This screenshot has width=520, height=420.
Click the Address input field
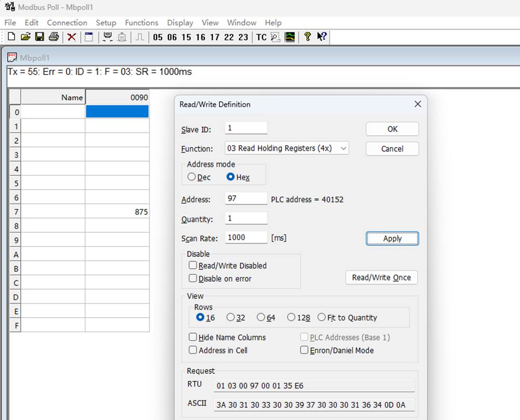pos(246,198)
